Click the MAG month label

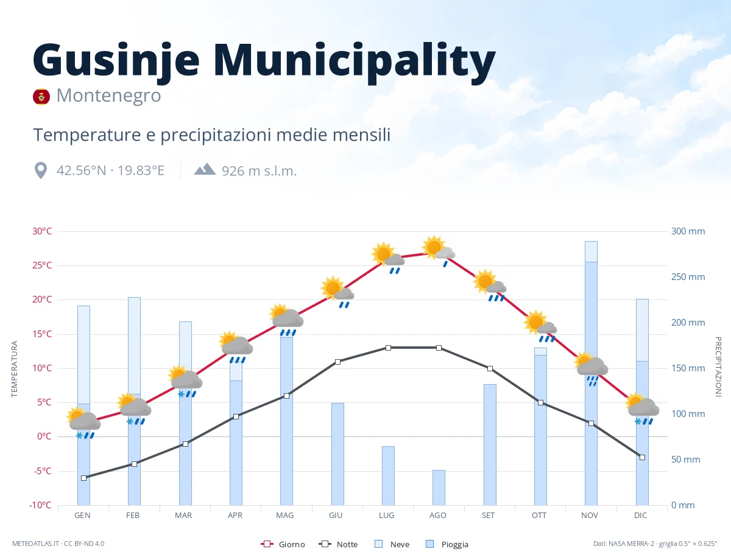(284, 516)
